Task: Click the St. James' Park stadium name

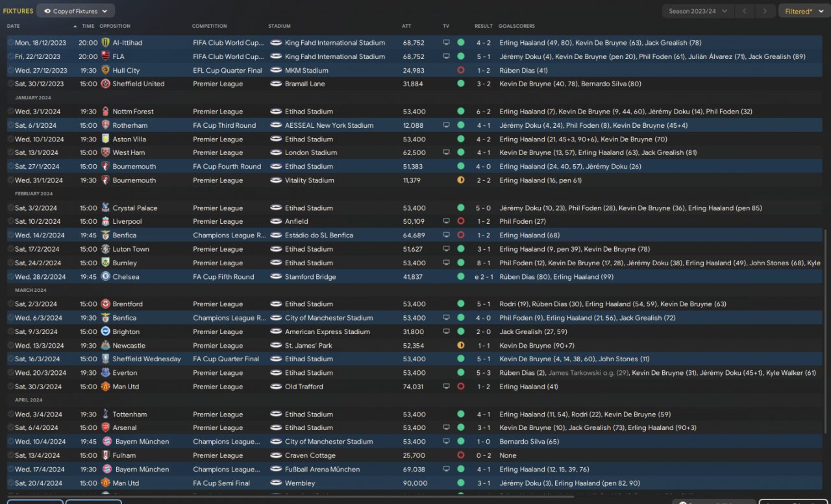Action: (x=308, y=345)
